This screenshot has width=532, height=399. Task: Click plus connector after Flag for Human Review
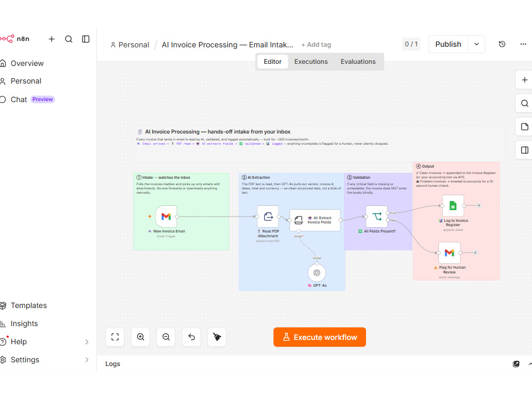475,253
